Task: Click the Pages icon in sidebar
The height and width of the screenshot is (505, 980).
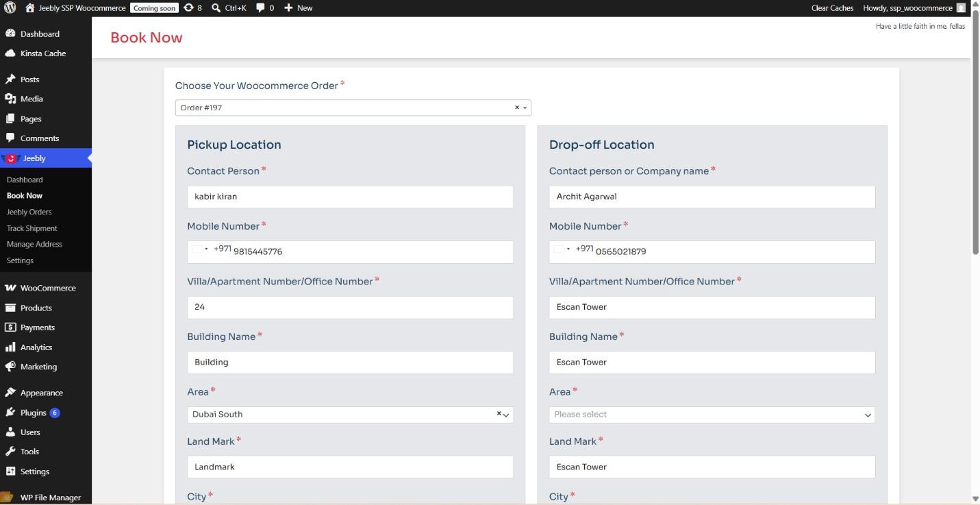Action: [x=10, y=119]
